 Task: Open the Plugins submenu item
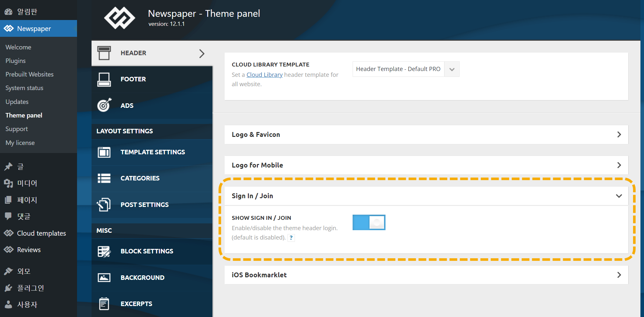click(15, 61)
